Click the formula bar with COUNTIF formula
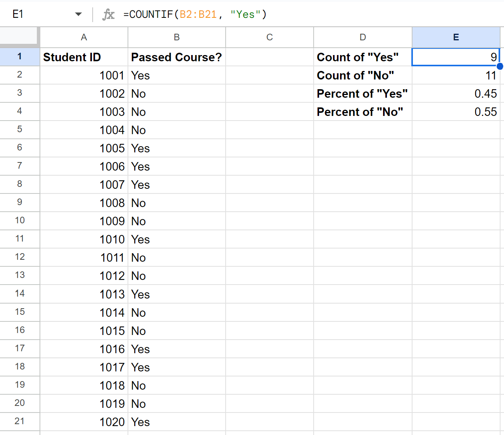The width and height of the screenshot is (504, 435). (x=310, y=14)
